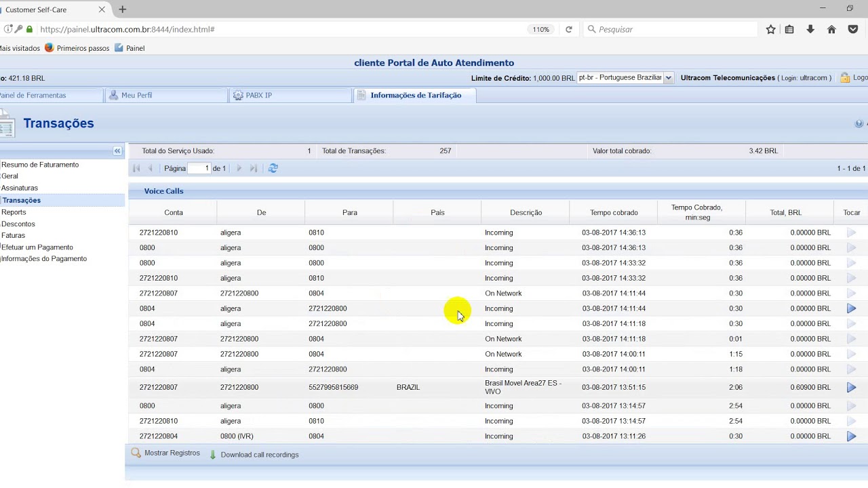
Task: Click the Voice Calls group header
Action: pyautogui.click(x=163, y=191)
